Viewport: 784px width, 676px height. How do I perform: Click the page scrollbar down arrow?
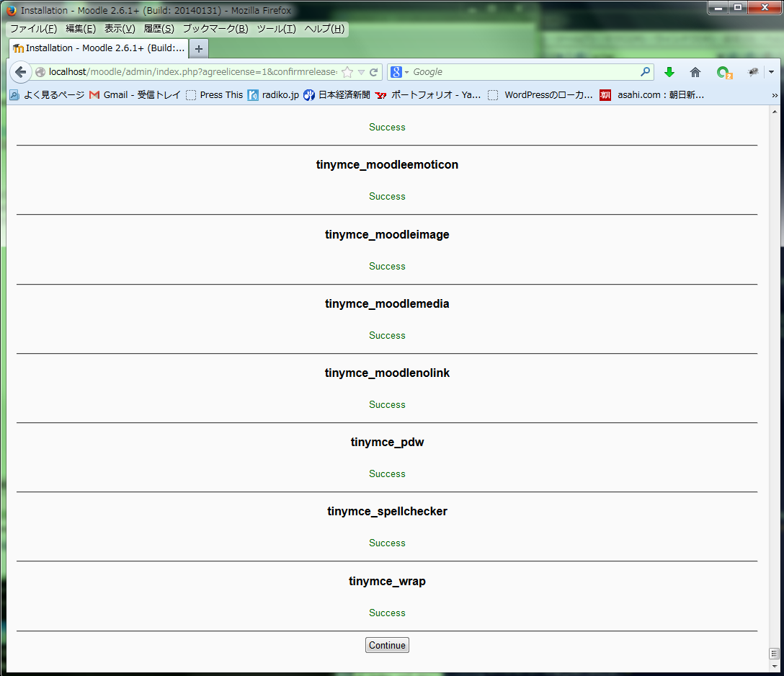click(x=775, y=664)
